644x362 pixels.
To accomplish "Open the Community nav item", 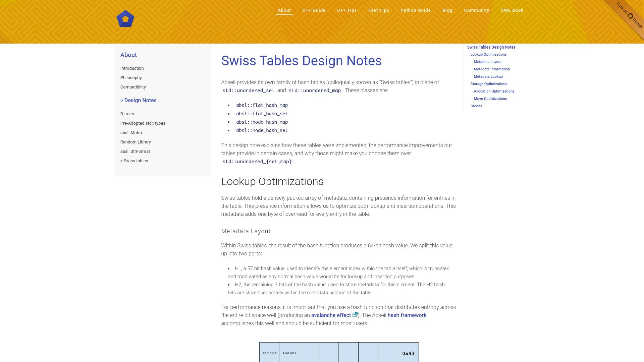I will coord(476,10).
